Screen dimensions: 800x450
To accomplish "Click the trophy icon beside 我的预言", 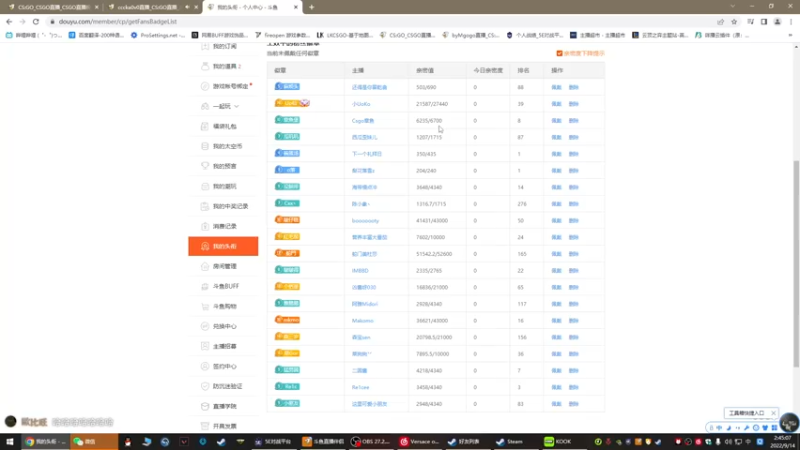I will (x=205, y=166).
